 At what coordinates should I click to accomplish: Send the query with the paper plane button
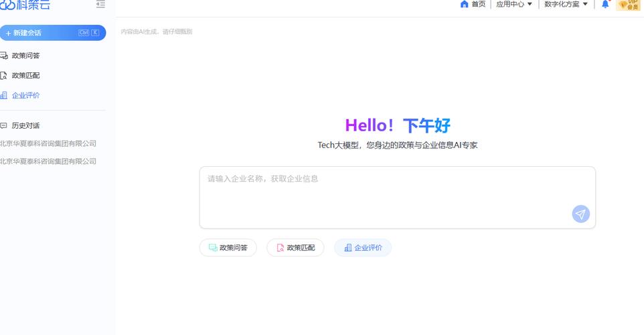580,214
